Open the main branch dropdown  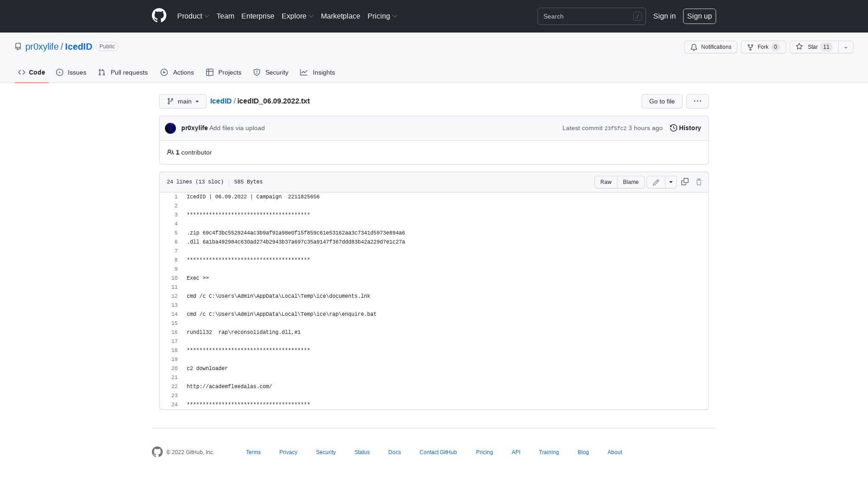click(x=183, y=101)
